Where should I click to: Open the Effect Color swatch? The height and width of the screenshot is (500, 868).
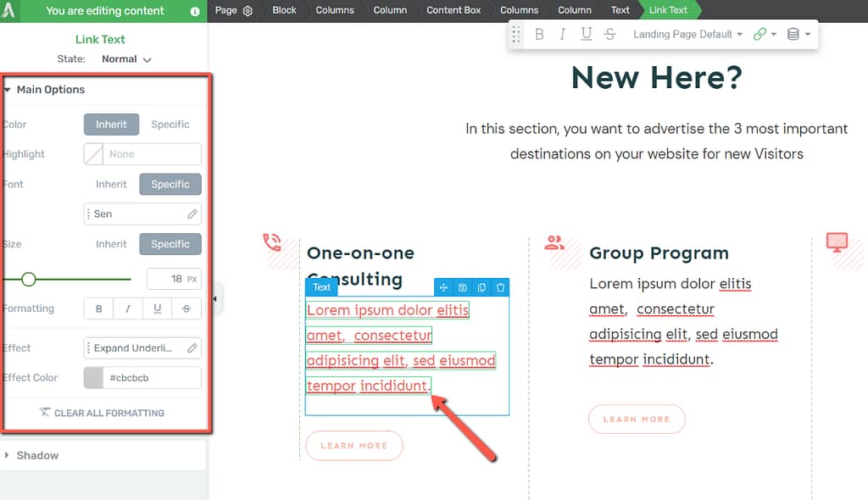tap(93, 378)
